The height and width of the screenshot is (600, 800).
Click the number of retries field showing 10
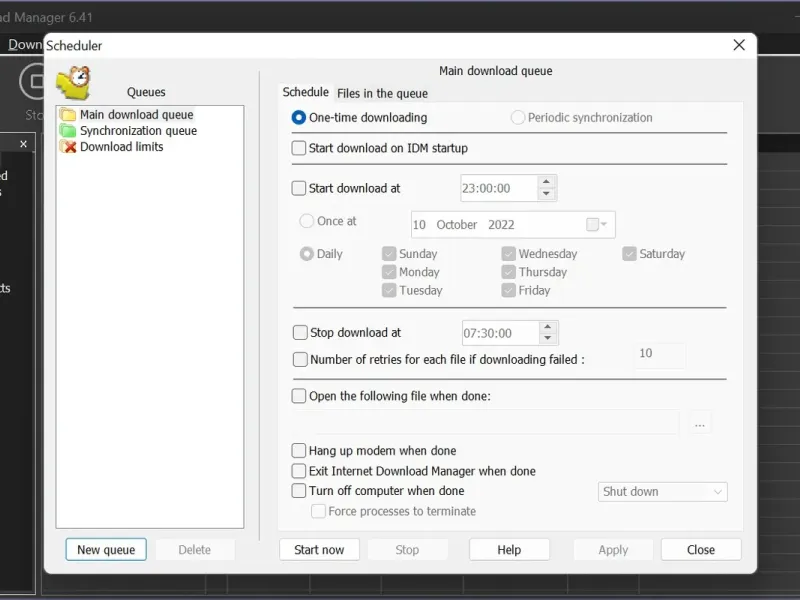[660, 355]
